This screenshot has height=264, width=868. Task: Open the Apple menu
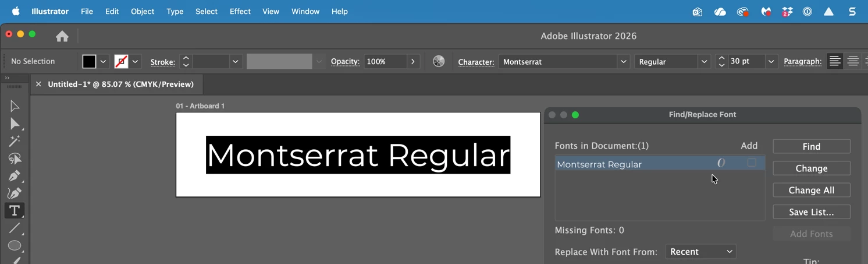click(x=16, y=11)
